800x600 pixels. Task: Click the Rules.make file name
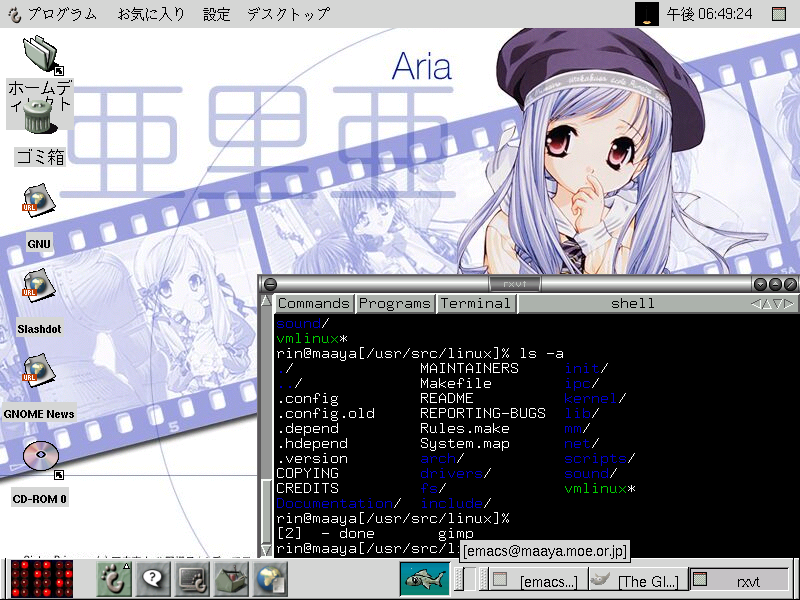(x=464, y=429)
